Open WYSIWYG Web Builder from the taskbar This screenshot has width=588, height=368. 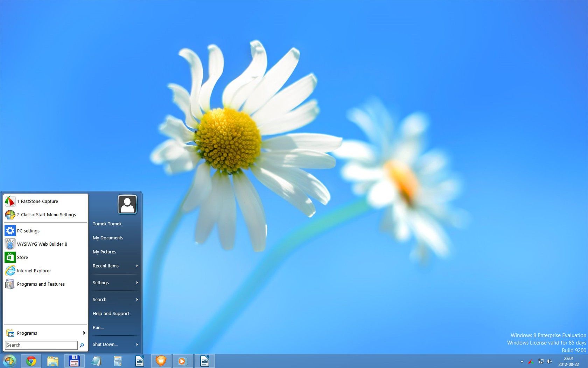coord(161,361)
